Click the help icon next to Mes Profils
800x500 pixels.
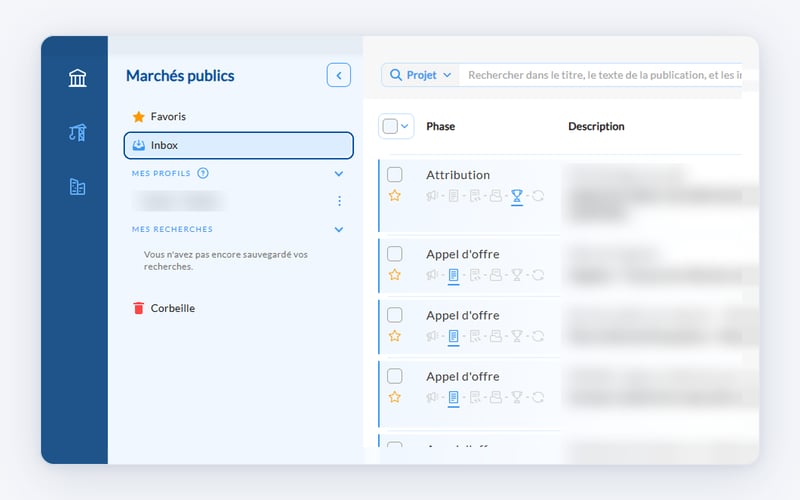[x=203, y=173]
